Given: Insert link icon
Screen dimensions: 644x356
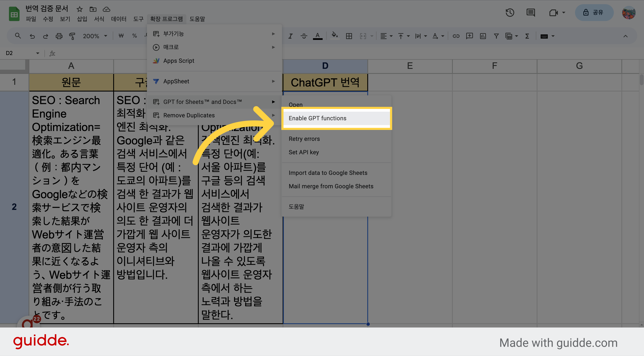Looking at the screenshot, I should tap(456, 36).
